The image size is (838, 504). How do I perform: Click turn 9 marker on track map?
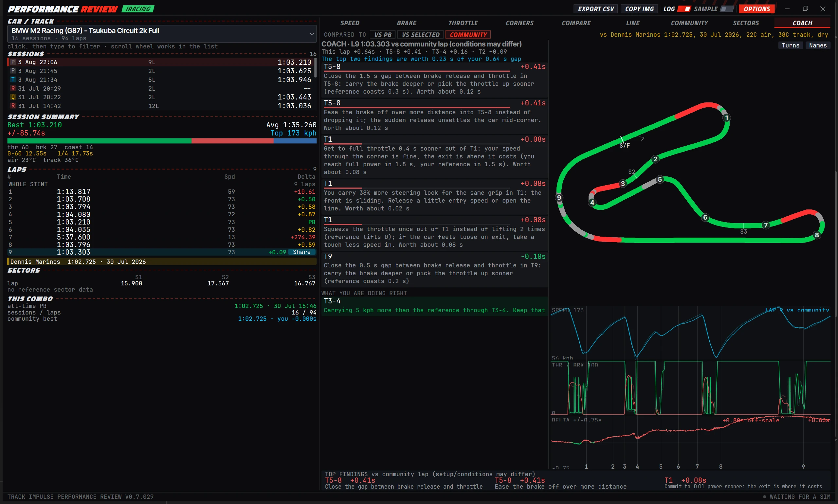[x=559, y=198]
